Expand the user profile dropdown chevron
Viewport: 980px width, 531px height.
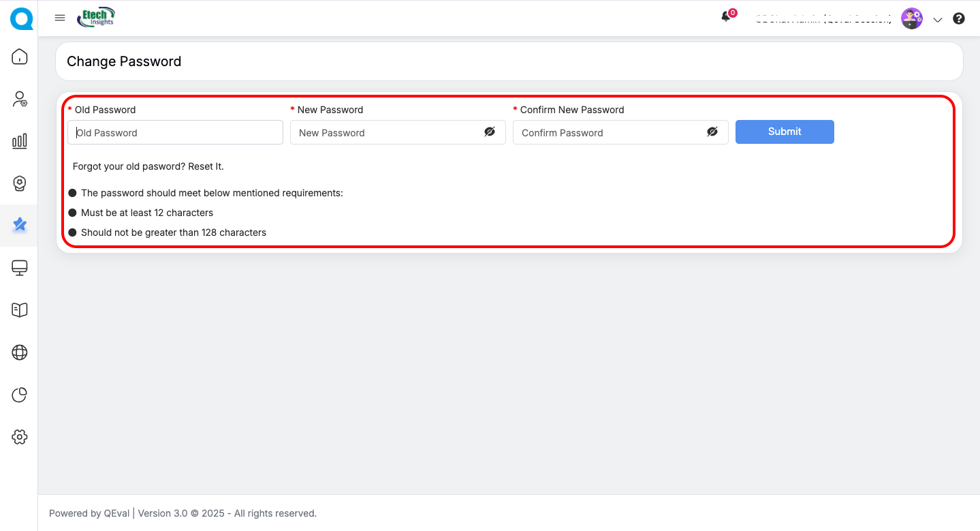[938, 20]
